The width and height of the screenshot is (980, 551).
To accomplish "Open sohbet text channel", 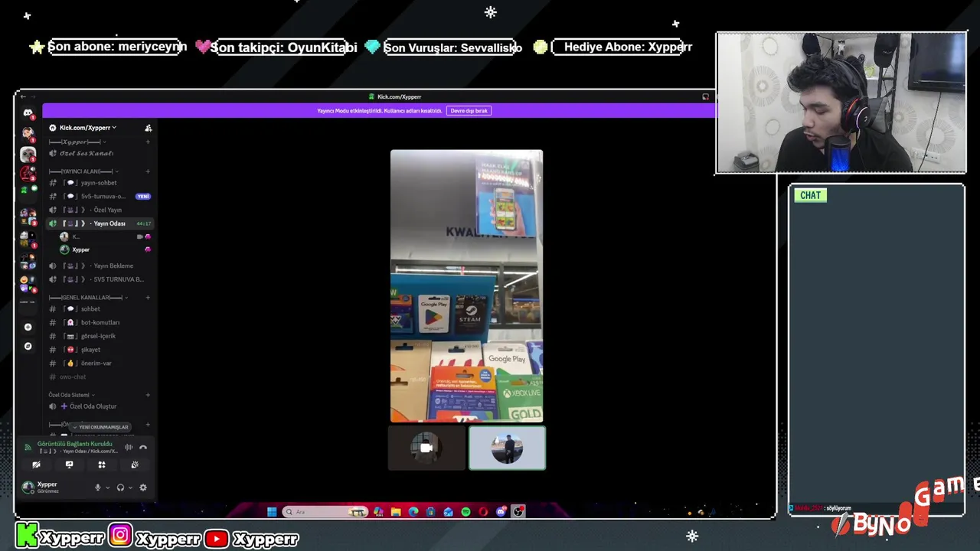I will click(x=100, y=309).
